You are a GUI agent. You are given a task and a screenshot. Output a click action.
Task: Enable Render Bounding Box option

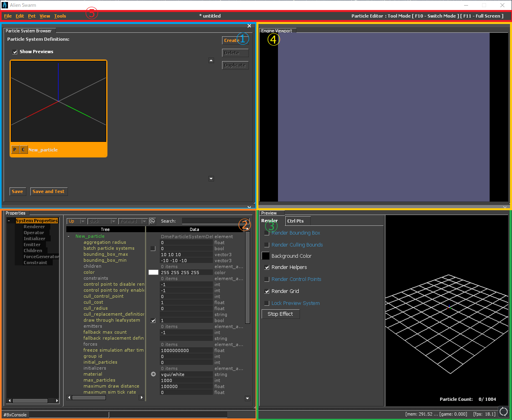coord(267,233)
